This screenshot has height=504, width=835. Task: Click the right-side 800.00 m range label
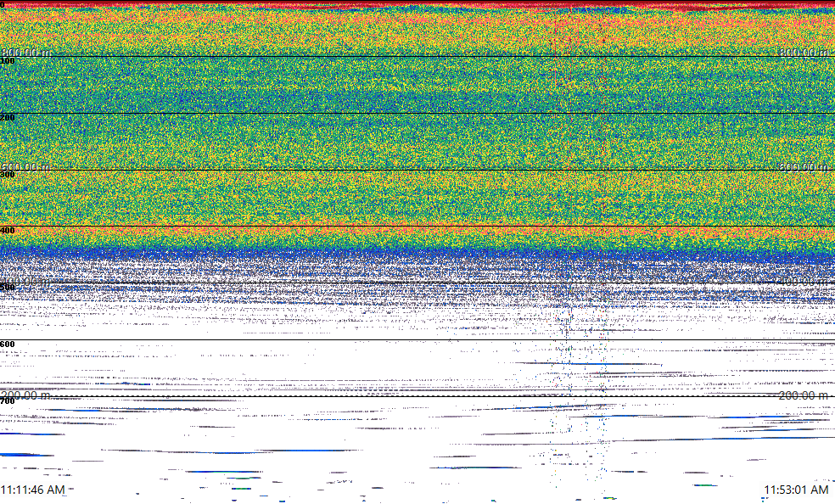tap(804, 52)
